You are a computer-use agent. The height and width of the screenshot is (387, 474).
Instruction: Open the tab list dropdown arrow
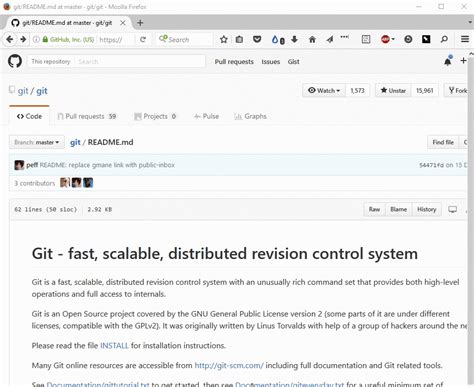pyautogui.click(x=470, y=22)
